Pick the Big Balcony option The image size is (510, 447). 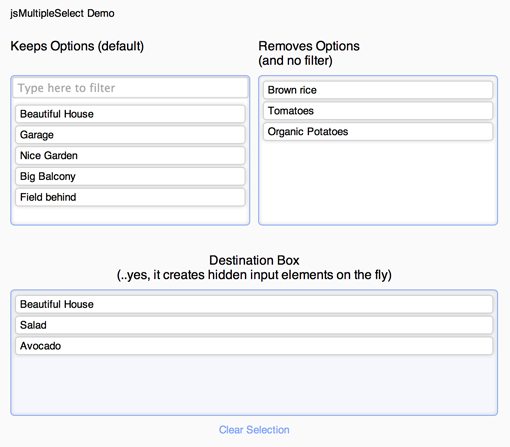click(130, 176)
